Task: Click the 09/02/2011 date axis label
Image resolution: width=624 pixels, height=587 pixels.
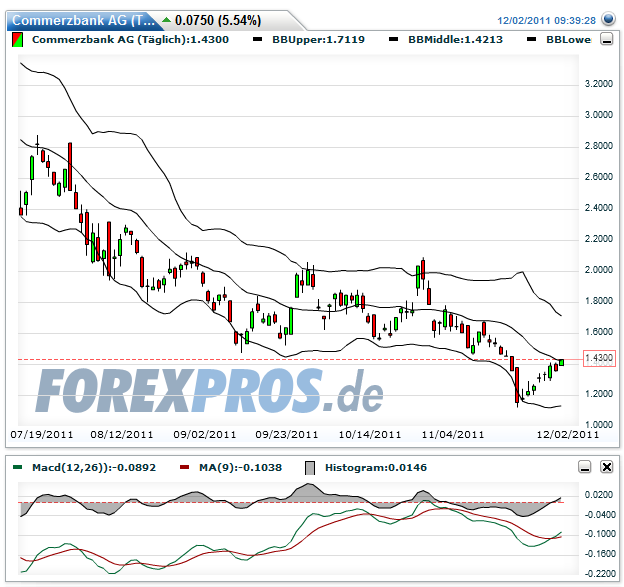Action: point(205,434)
